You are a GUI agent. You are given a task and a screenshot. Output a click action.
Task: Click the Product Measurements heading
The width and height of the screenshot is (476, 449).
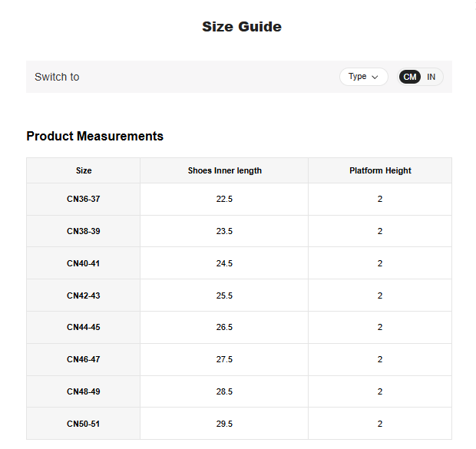pyautogui.click(x=94, y=136)
